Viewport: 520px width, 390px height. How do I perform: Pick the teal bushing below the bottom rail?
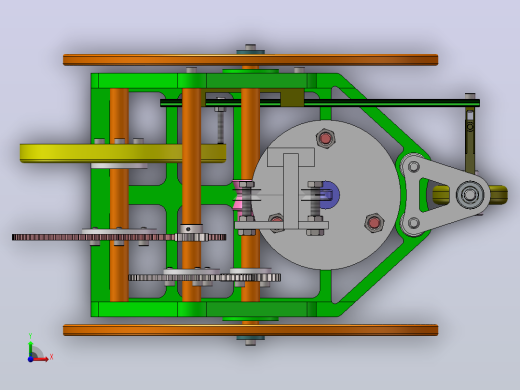click(251, 338)
